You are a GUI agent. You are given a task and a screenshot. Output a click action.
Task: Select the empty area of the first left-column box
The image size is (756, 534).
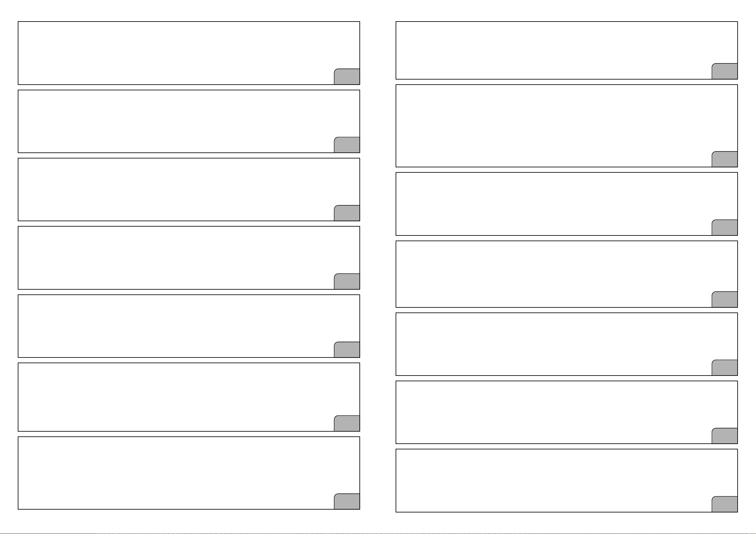[x=189, y=53]
